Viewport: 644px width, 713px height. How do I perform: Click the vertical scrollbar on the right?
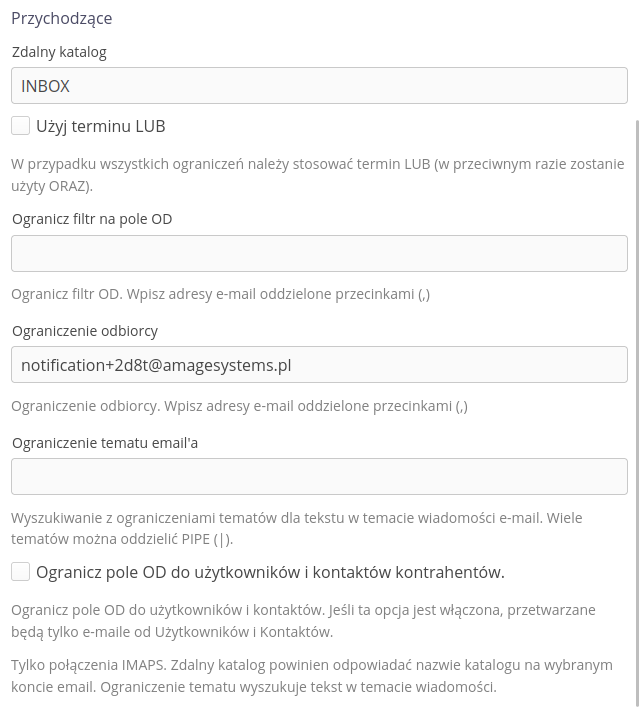coord(638,400)
